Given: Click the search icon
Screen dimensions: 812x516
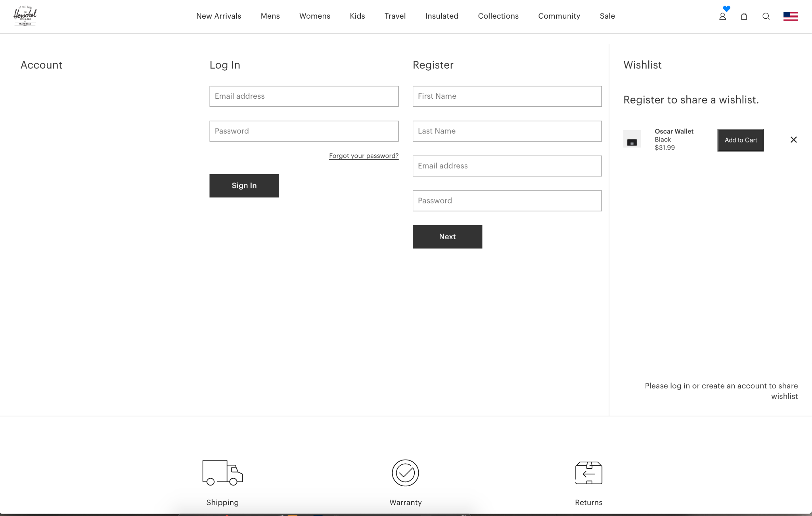Looking at the screenshot, I should point(766,16).
